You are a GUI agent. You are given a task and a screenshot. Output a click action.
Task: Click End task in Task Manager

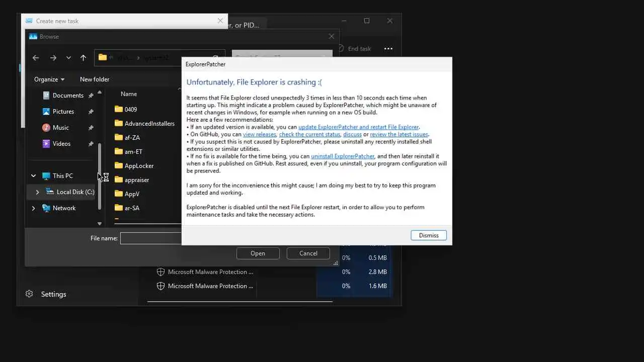354,49
